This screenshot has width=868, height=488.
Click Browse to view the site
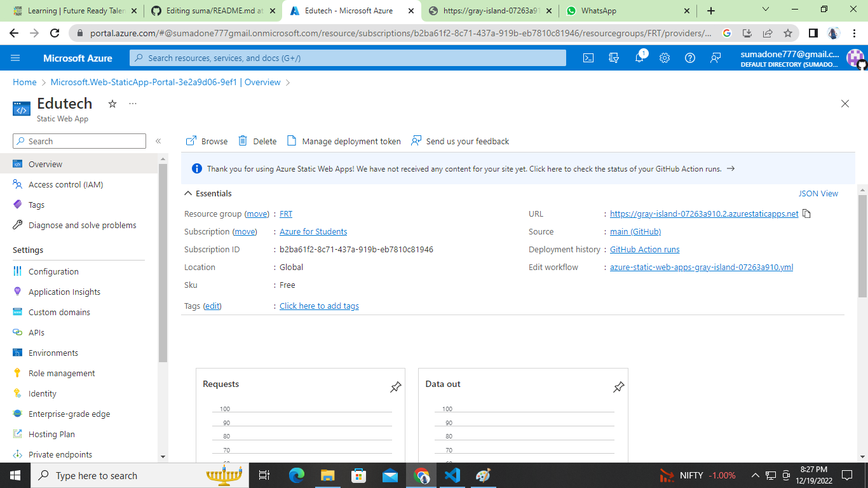click(206, 140)
